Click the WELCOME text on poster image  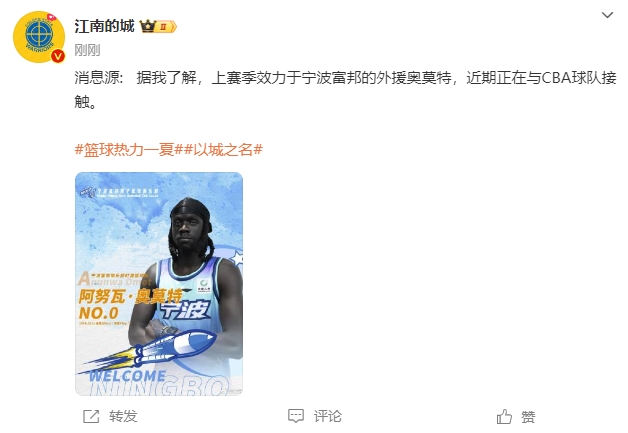(127, 376)
